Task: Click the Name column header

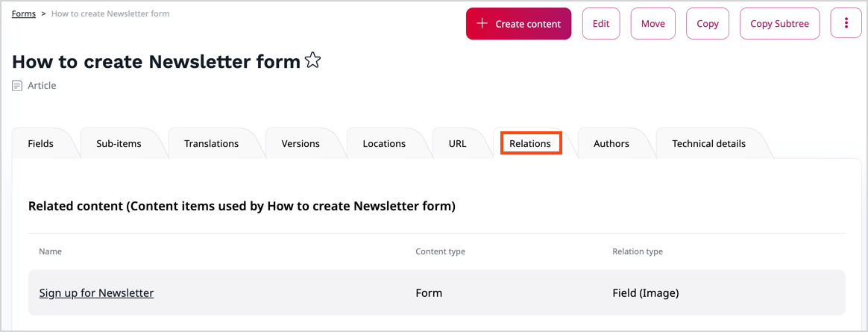Action: tap(50, 251)
